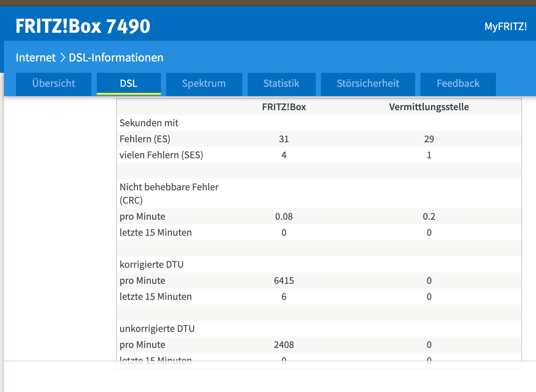The width and height of the screenshot is (536, 392).
Task: Click the 'Fehlern (ES)' row label
Action: pos(145,139)
